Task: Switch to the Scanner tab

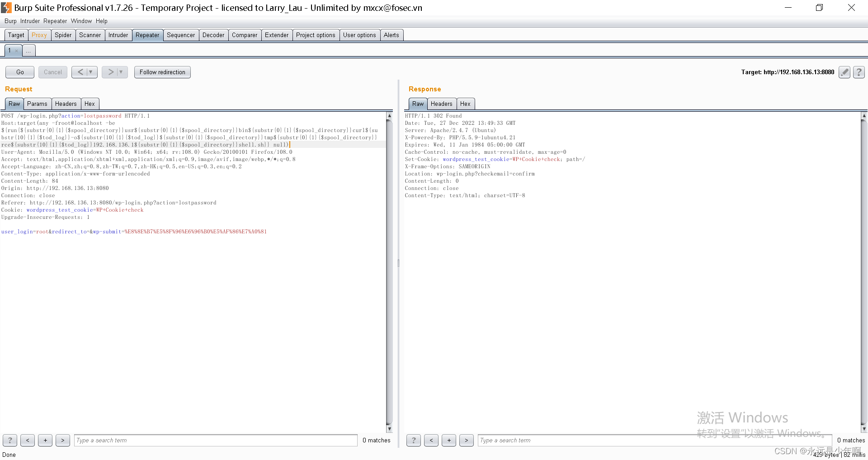Action: click(90, 35)
